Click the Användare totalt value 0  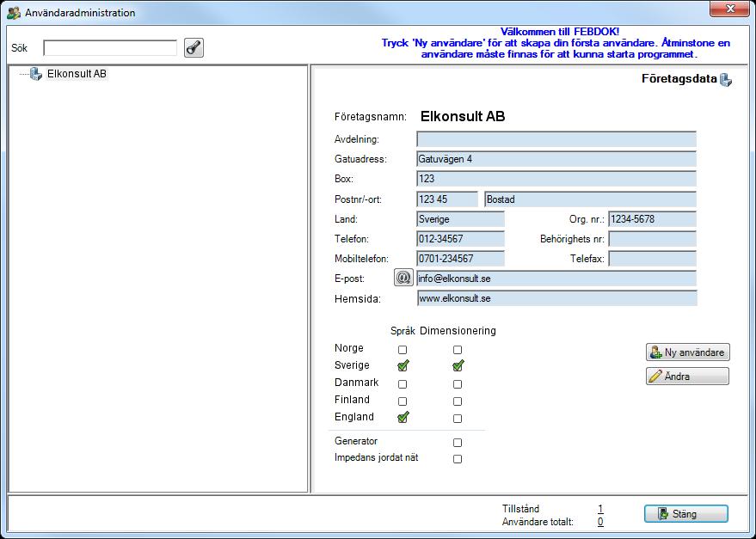click(600, 522)
